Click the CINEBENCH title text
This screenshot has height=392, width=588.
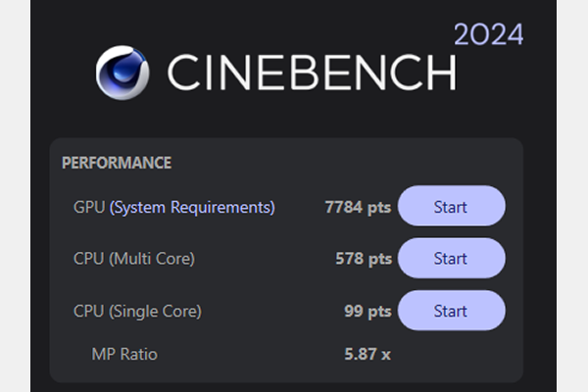[312, 73]
